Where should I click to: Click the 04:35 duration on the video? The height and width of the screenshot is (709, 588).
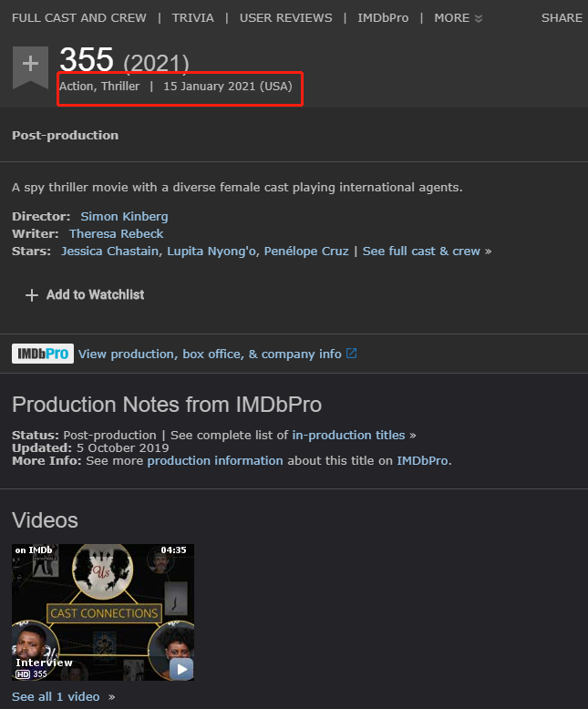(174, 550)
